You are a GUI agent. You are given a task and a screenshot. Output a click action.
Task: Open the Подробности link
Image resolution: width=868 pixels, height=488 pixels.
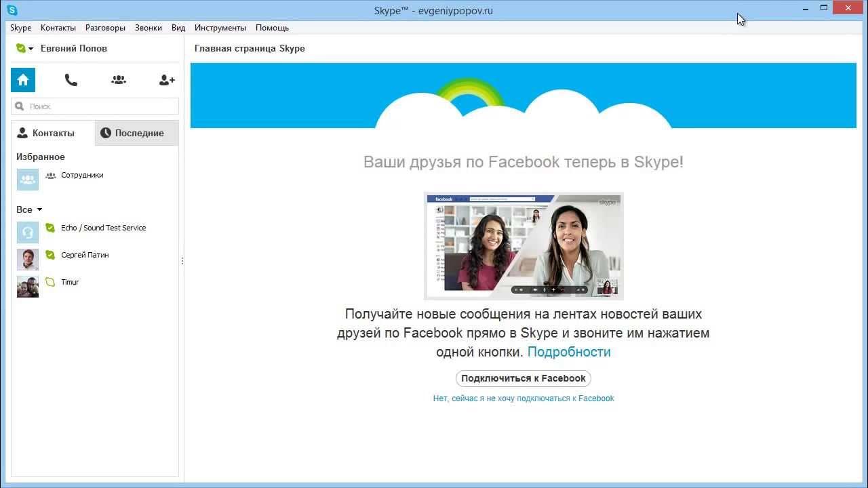tap(569, 352)
